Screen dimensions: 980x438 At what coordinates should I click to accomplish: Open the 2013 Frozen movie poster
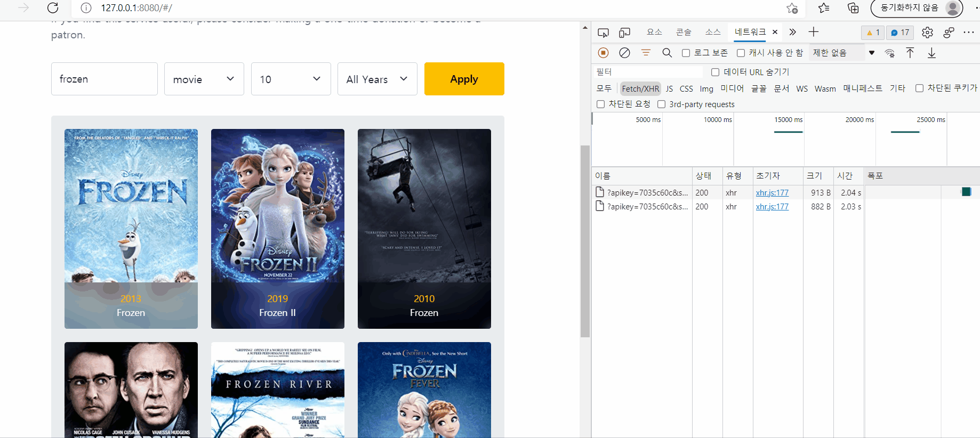coord(131,229)
